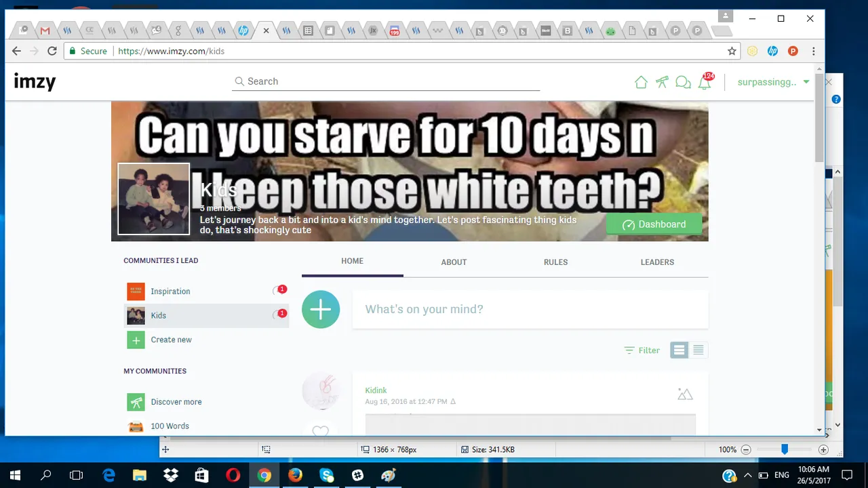The image size is (868, 488).
Task: Switch to the ABOUT tab
Action: (454, 262)
